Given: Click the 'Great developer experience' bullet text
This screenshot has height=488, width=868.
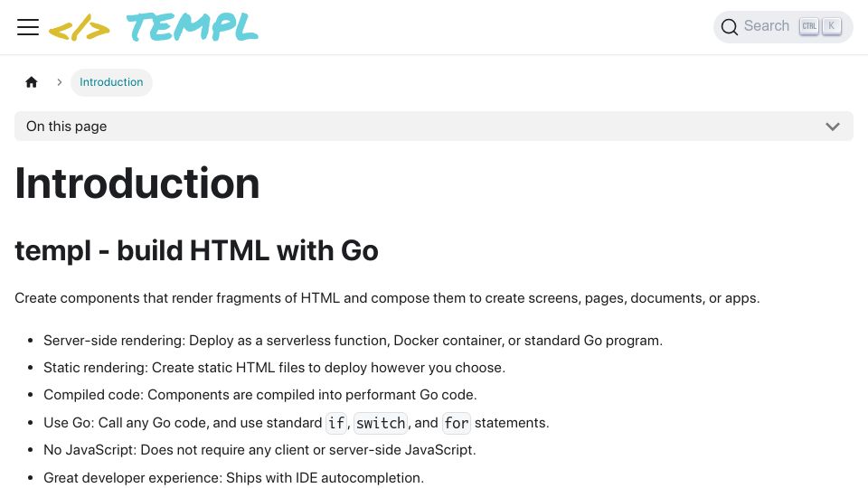Looking at the screenshot, I should pos(233,477).
